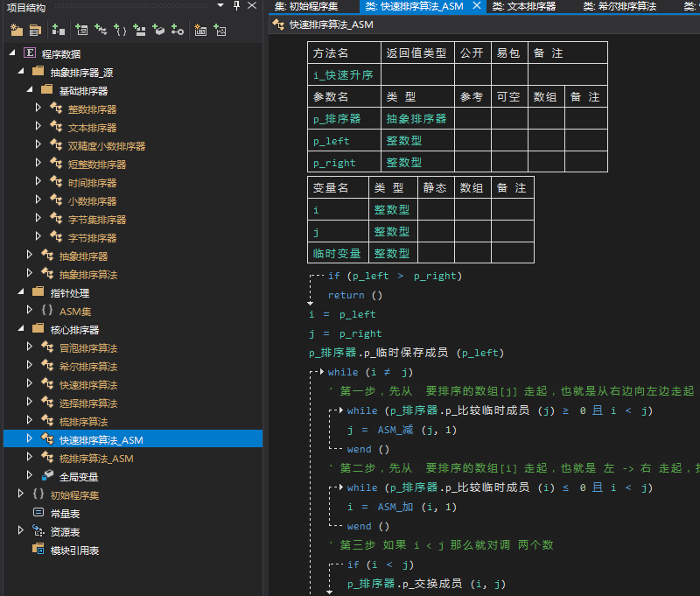
Task: Select 梳排序算法_ASM in the tree
Action: pyautogui.click(x=96, y=459)
